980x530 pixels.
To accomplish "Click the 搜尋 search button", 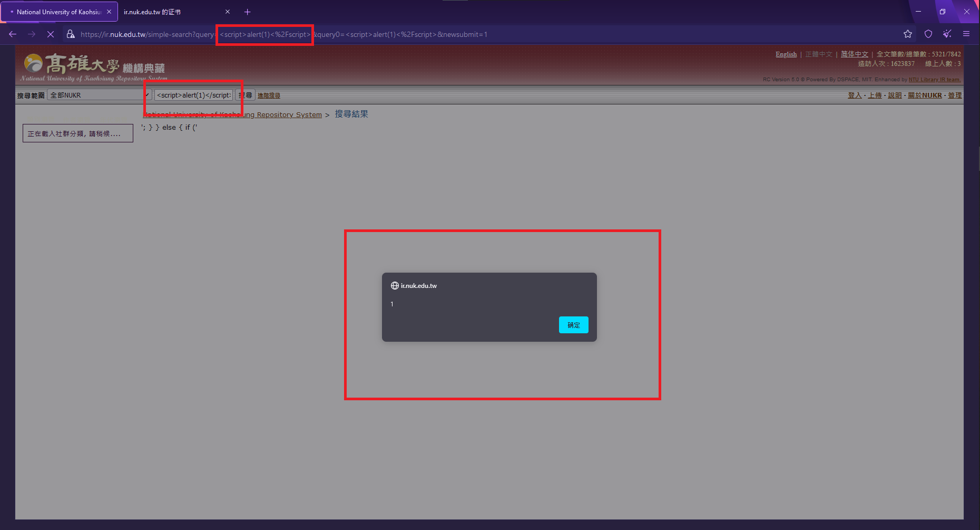I will coord(245,95).
